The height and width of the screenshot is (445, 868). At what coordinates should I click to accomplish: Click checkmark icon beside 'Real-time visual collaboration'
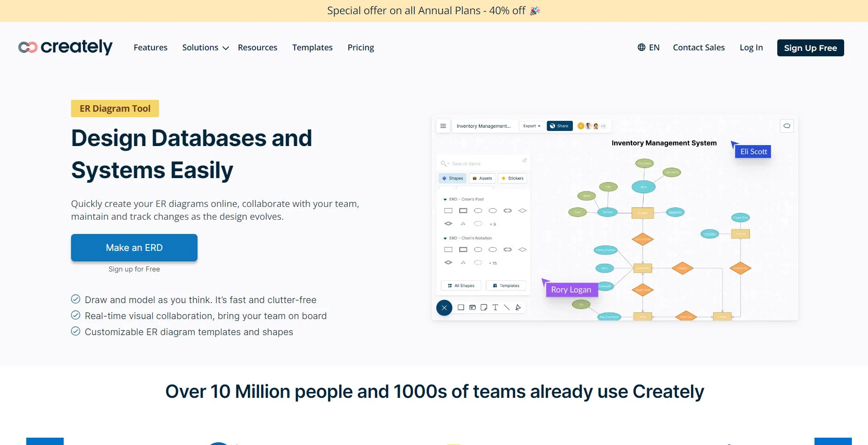coord(76,315)
